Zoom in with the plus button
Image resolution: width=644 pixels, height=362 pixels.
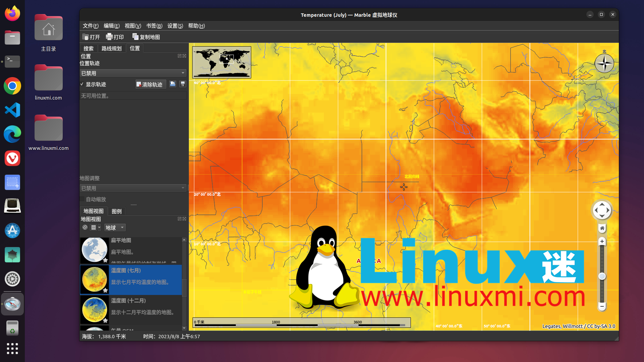click(x=602, y=241)
